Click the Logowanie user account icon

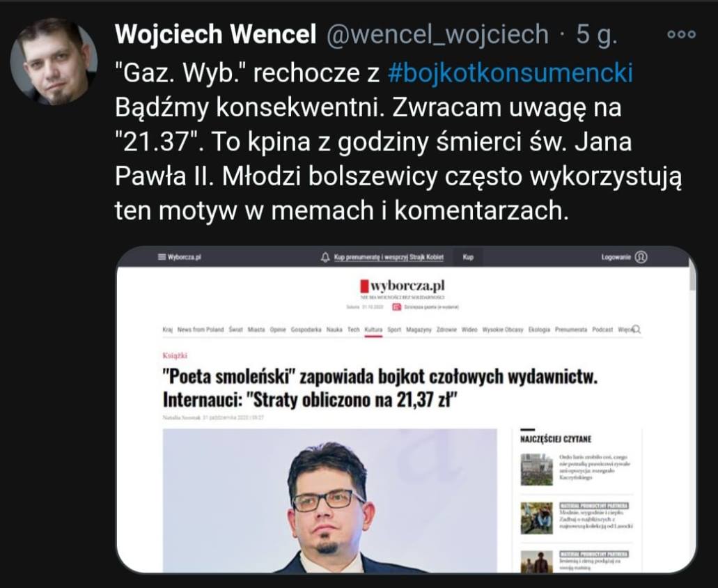(641, 257)
